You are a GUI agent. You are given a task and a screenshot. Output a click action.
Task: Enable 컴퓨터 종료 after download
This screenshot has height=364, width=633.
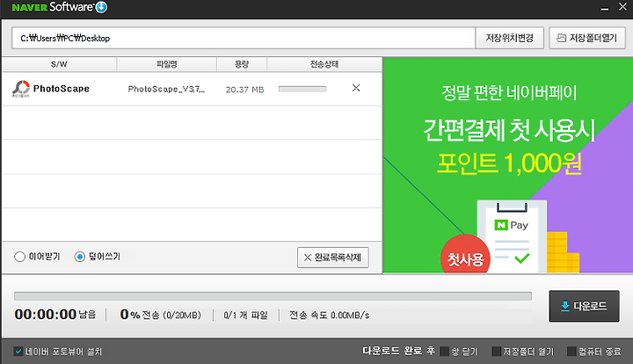click(571, 352)
